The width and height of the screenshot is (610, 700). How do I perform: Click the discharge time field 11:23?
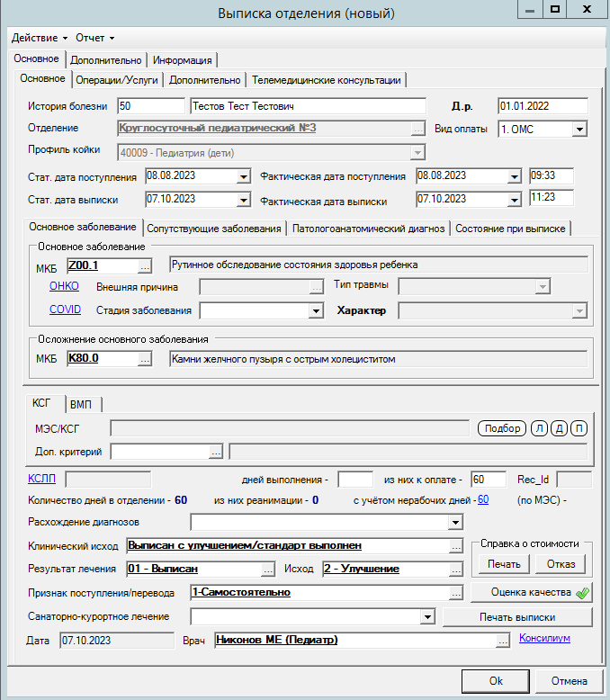click(552, 198)
